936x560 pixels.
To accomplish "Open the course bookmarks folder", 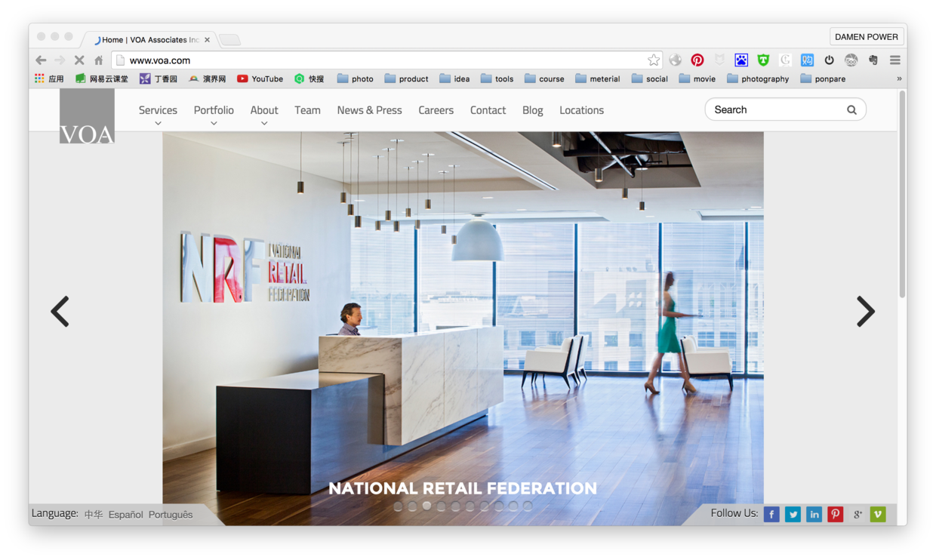I will point(544,78).
